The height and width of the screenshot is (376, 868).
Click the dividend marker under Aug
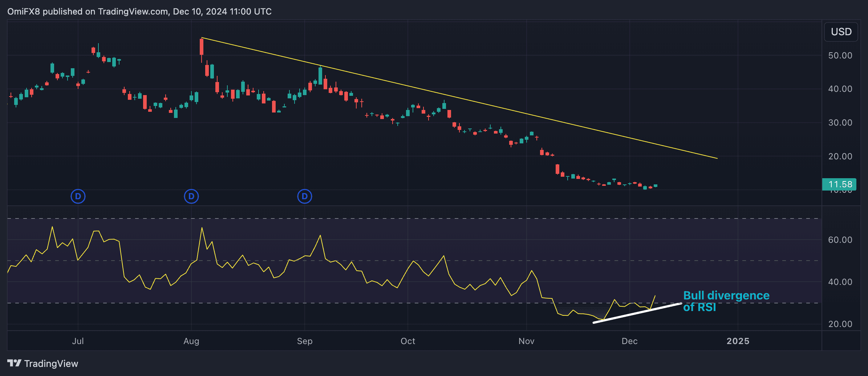click(191, 196)
